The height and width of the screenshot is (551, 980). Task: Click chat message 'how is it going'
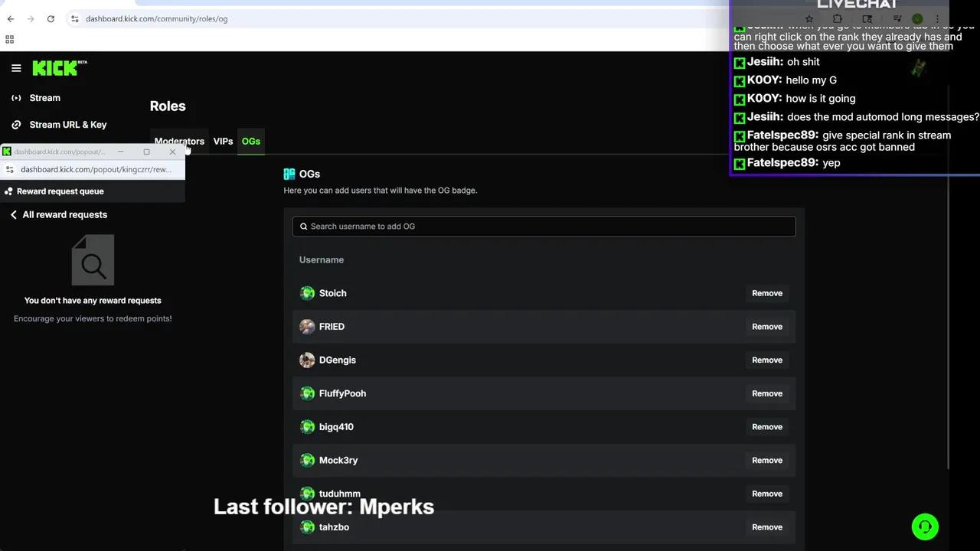pos(821,99)
